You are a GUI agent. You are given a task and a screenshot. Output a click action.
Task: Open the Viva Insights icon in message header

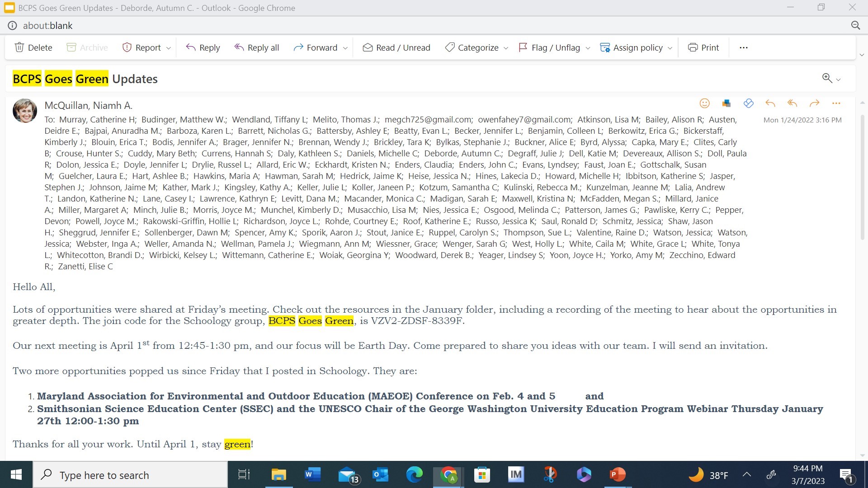coord(749,103)
